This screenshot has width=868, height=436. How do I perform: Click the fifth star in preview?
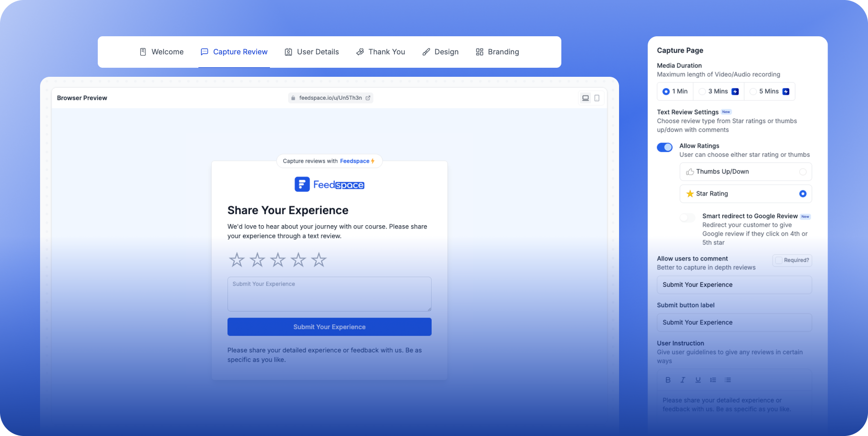click(x=319, y=260)
